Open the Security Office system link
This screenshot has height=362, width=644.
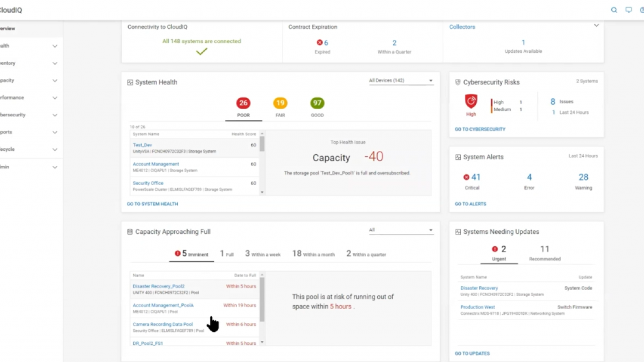point(148,183)
